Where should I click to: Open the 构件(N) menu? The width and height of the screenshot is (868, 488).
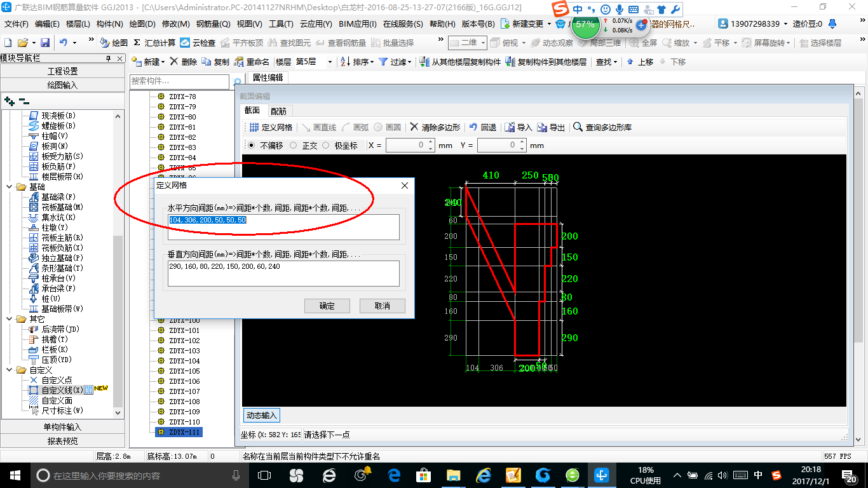pyautogui.click(x=109, y=24)
